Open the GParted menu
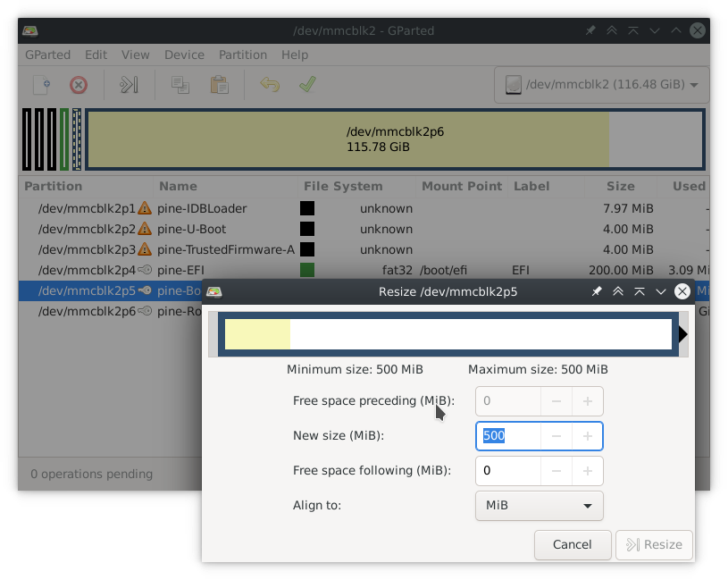Screen dimensions: 728x580 point(47,55)
